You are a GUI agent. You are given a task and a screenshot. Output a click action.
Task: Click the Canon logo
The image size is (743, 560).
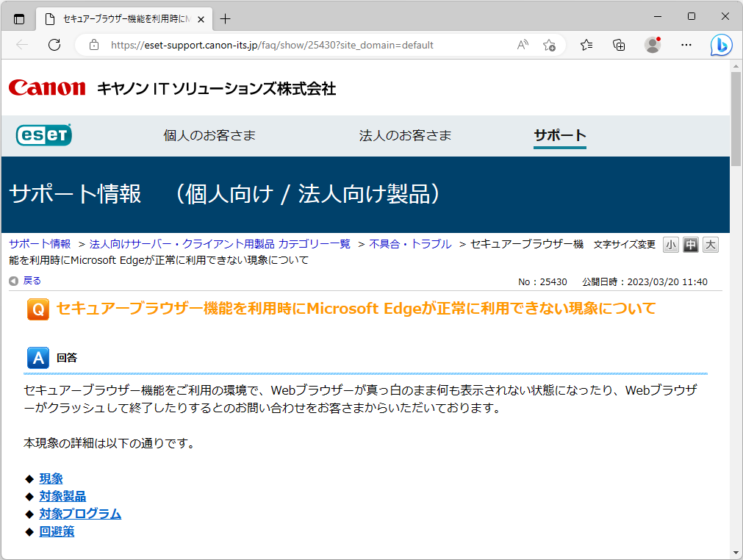coord(46,87)
